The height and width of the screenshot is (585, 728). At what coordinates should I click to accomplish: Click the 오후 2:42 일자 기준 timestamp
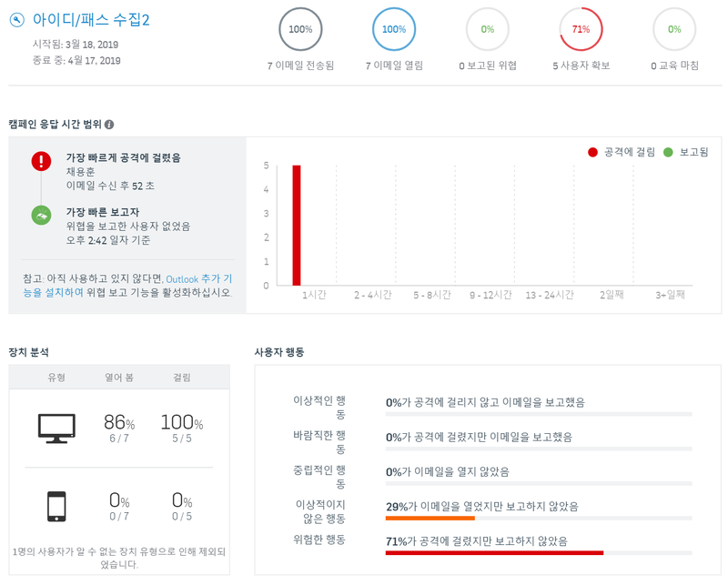(107, 240)
